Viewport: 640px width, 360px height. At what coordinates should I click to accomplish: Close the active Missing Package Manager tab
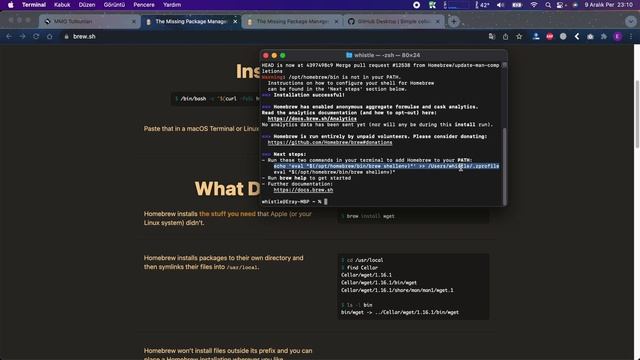tap(235, 21)
